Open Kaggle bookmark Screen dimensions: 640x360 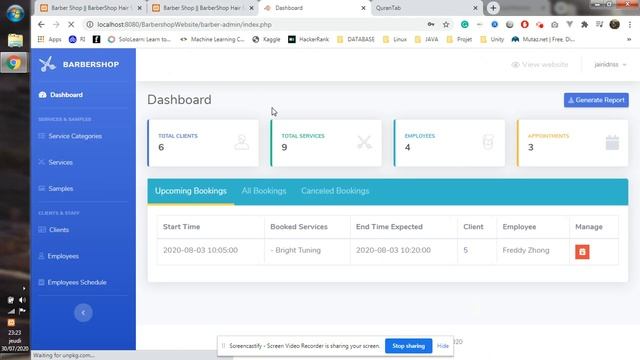tap(266, 39)
